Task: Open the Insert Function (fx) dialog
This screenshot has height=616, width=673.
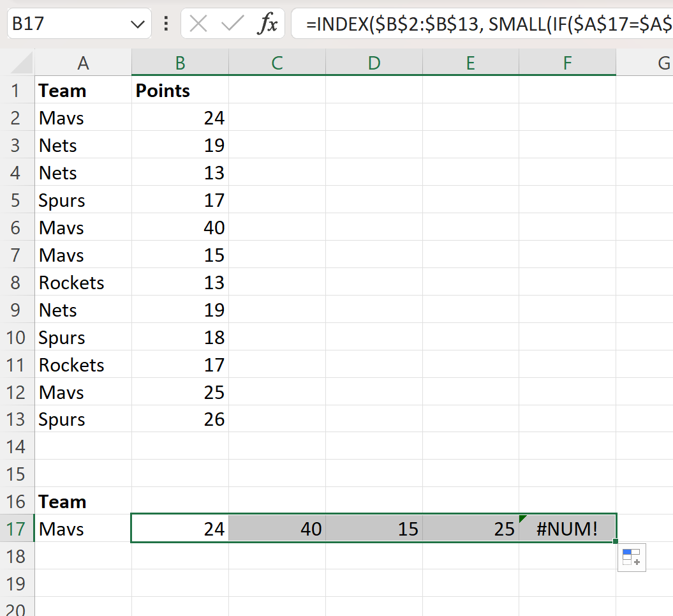Action: [268, 24]
